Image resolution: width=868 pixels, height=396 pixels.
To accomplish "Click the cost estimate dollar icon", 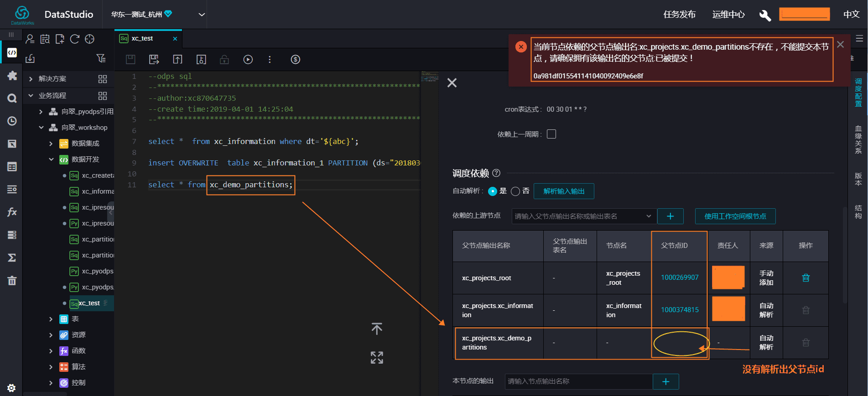I will (296, 59).
